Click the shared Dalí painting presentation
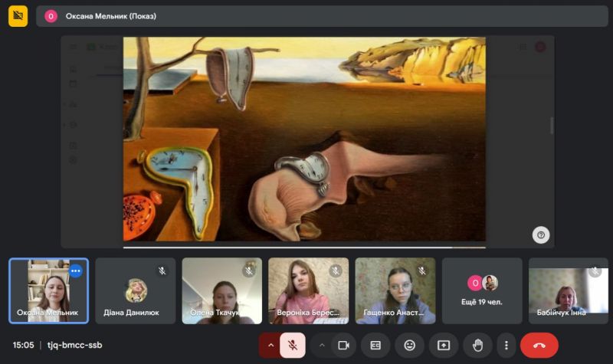This screenshot has height=364, width=613. tap(304, 139)
